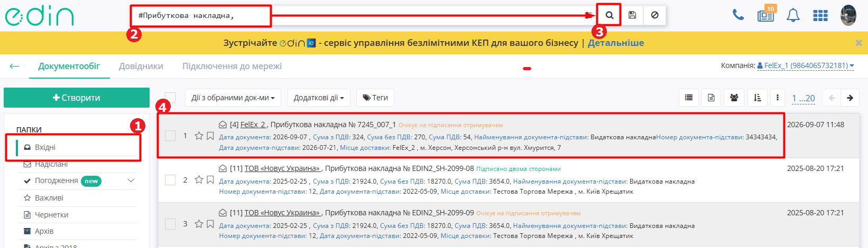Open the Довідники tab
This screenshot has height=248, width=868.
pos(141,66)
